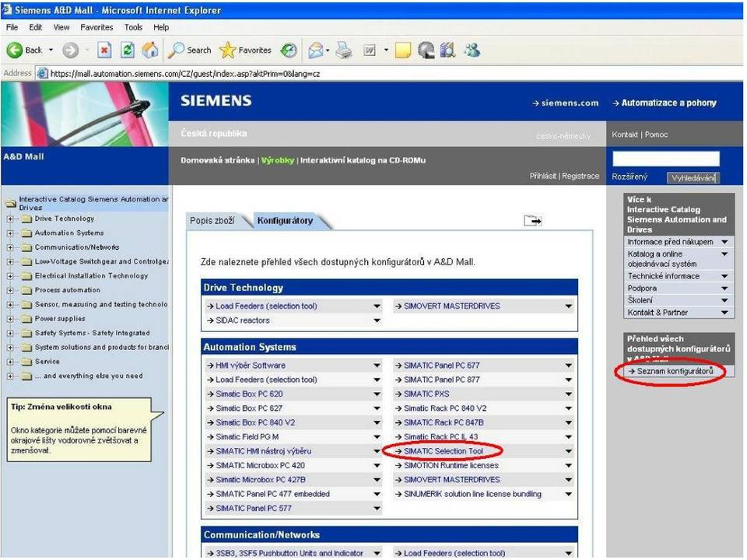Screen dimensions: 747x560
Task: Select the Konfigurátory tab
Action: tap(285, 220)
